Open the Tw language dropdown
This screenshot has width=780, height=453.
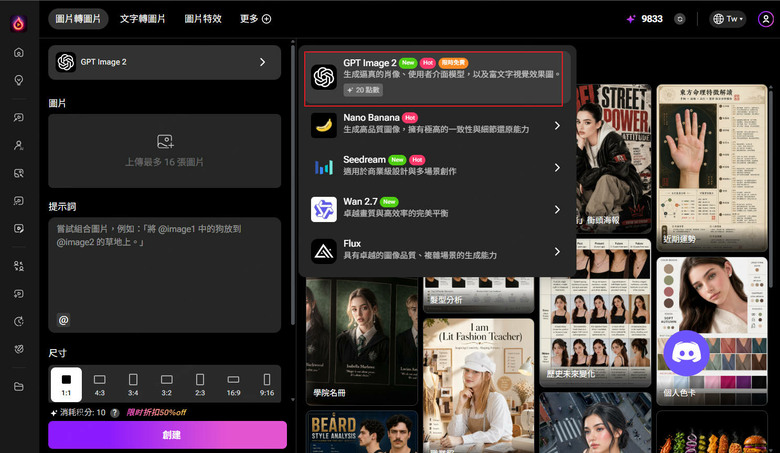pyautogui.click(x=728, y=19)
